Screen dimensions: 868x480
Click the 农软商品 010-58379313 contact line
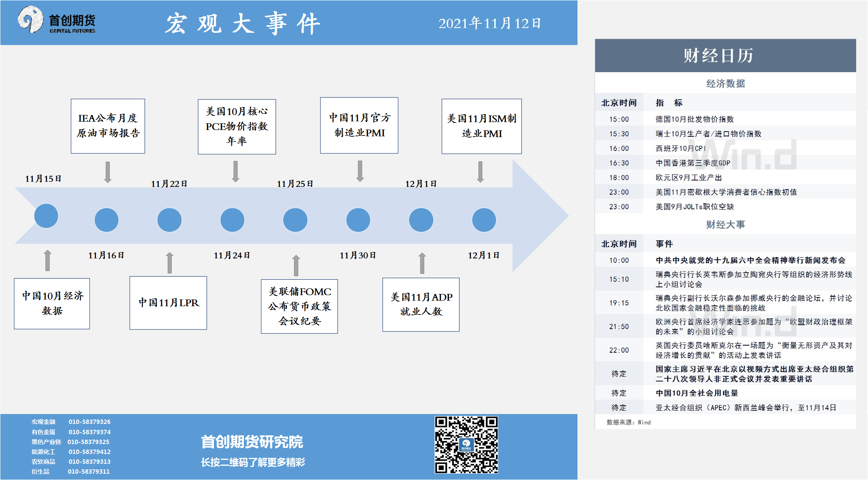71,461
